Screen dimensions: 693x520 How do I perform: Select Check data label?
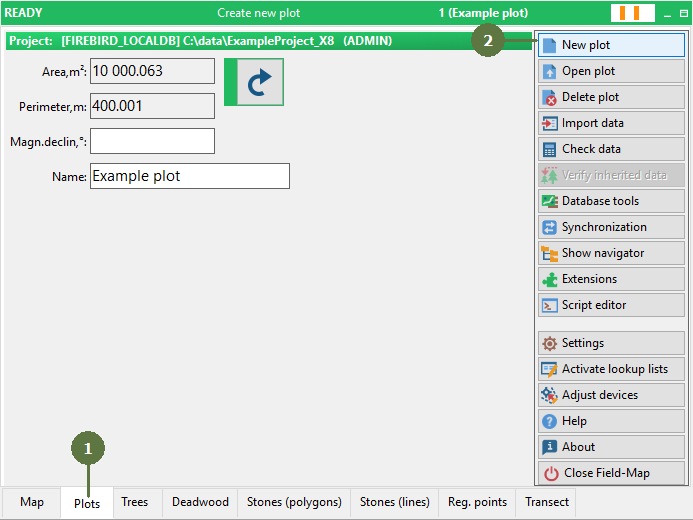(591, 149)
